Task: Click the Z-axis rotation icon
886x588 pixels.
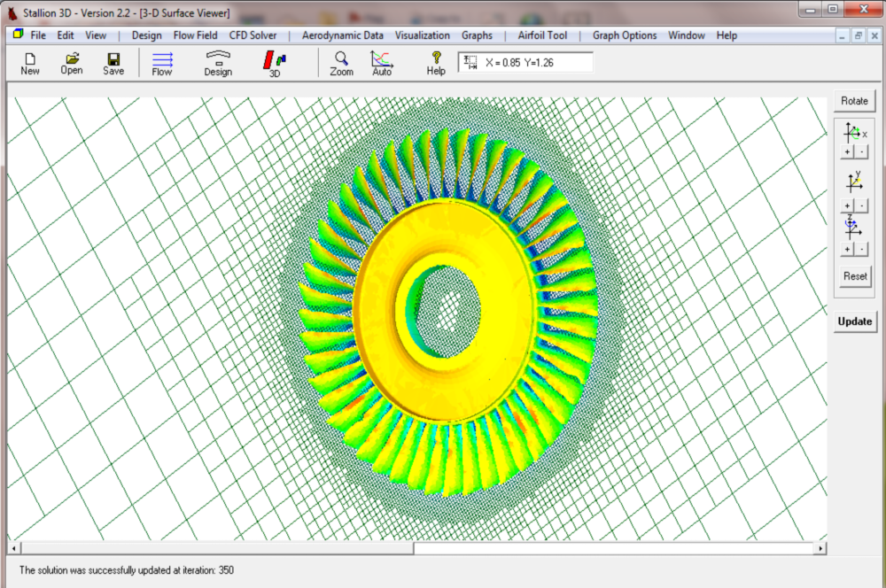Action: pyautogui.click(x=852, y=228)
